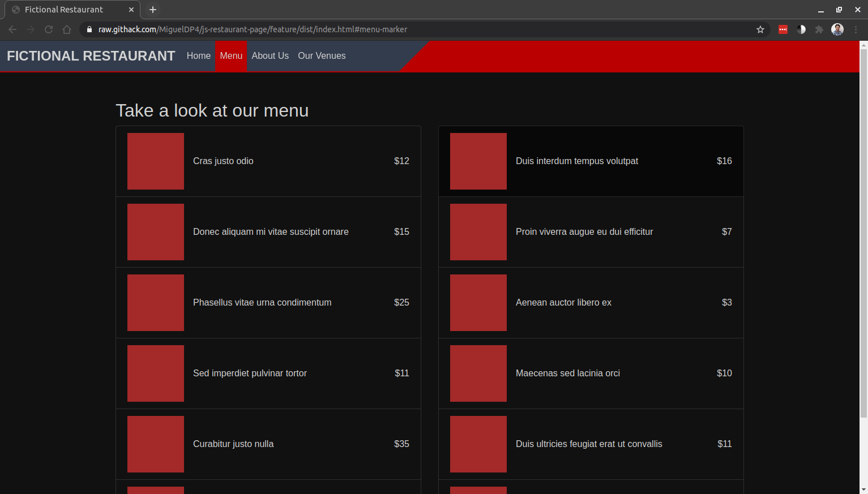Close the Fictional Restaurant tab
The height and width of the screenshot is (494, 868).
point(131,10)
